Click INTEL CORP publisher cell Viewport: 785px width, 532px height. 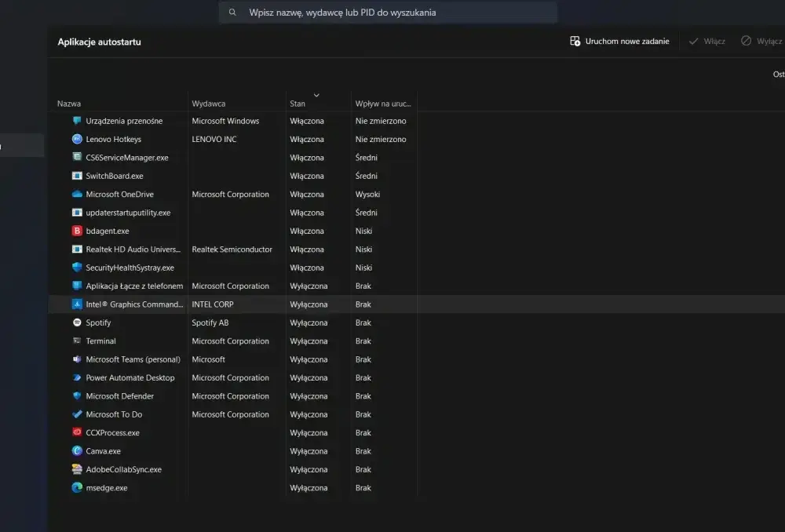pos(213,304)
